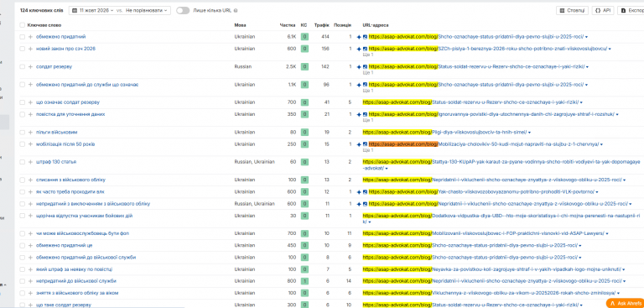Open keyword link 'зняття з військового обліку за віком'

(x=77, y=293)
